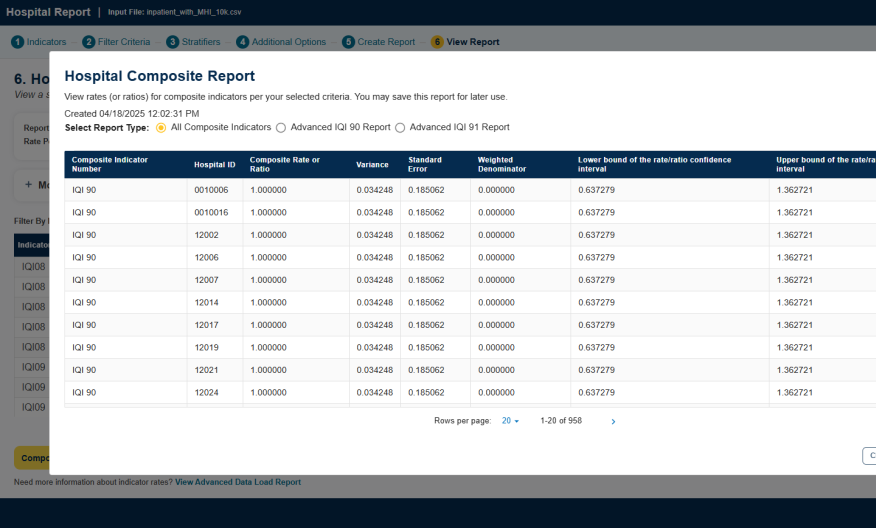The image size is (876, 528).
Task: Click the step 5 Create Report number icon
Action: tap(348, 42)
